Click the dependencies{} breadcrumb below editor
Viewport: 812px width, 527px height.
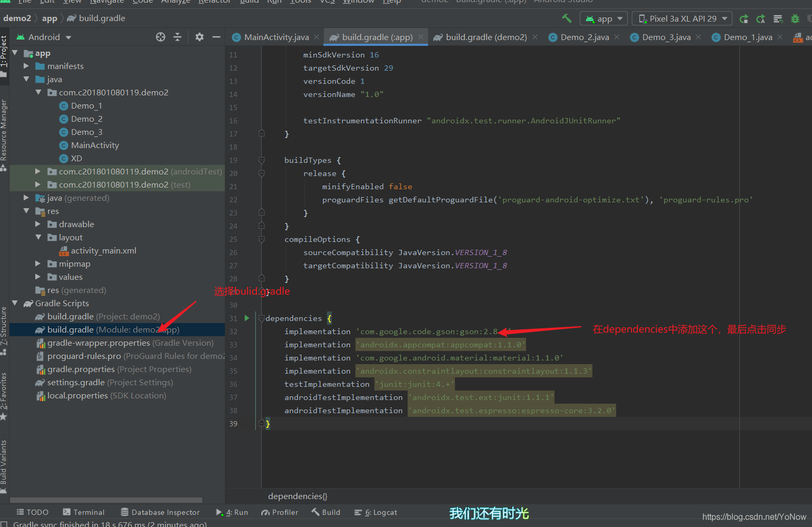pyautogui.click(x=298, y=496)
